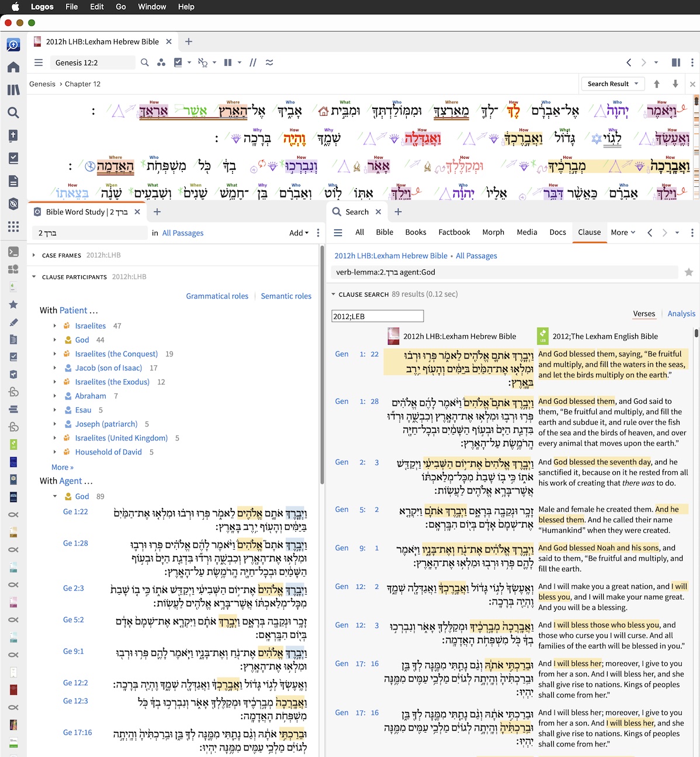The height and width of the screenshot is (757, 700).
Task: Open the visual filters three-dots icon
Action: coord(161,62)
